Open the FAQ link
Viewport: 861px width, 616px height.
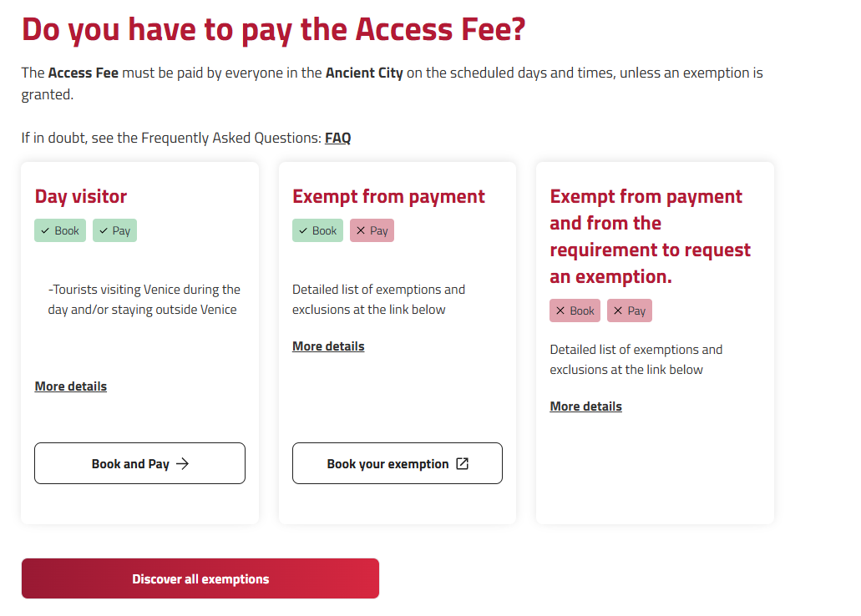point(337,138)
